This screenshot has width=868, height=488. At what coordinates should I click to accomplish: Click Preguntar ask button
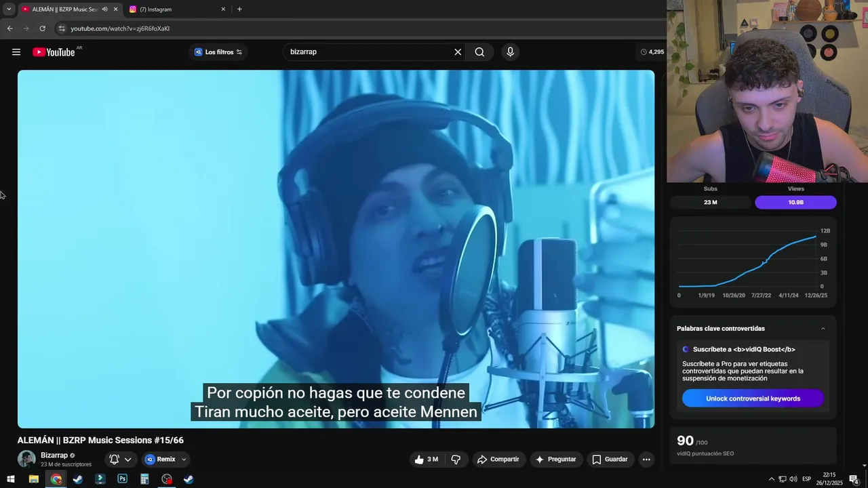pos(556,460)
